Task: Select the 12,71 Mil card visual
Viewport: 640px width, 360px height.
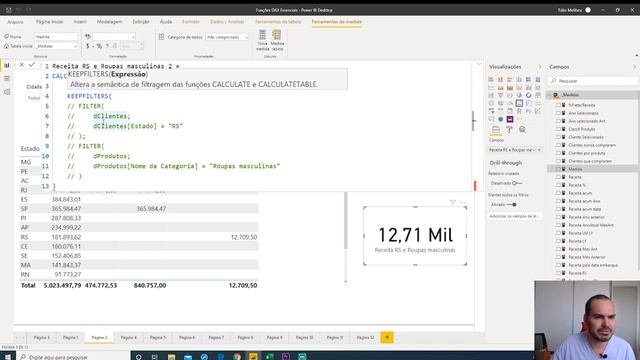Action: point(415,236)
